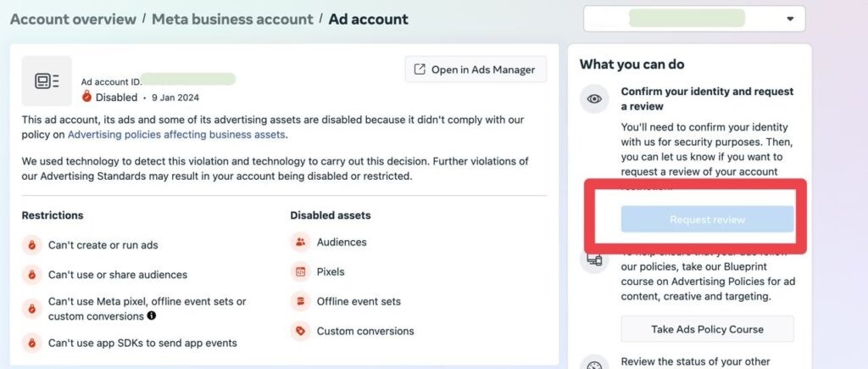This screenshot has width=868, height=369.
Task: Click Review the status of your other text
Action: 695,362
